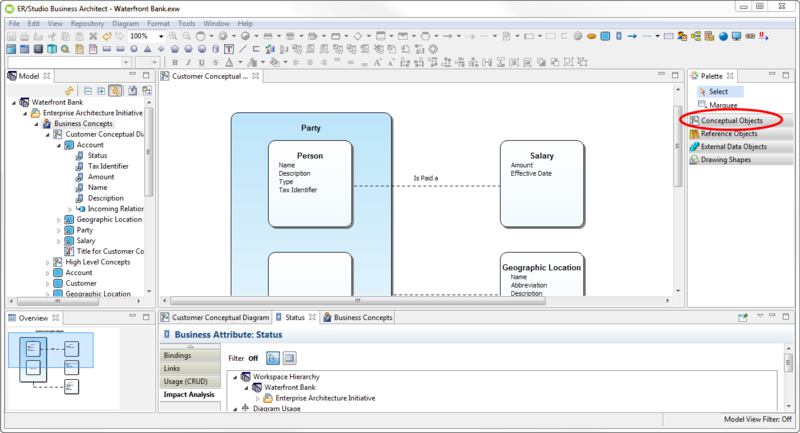Screen dimensions: 800x433
Task: Click the font color A icon
Action: click(229, 62)
